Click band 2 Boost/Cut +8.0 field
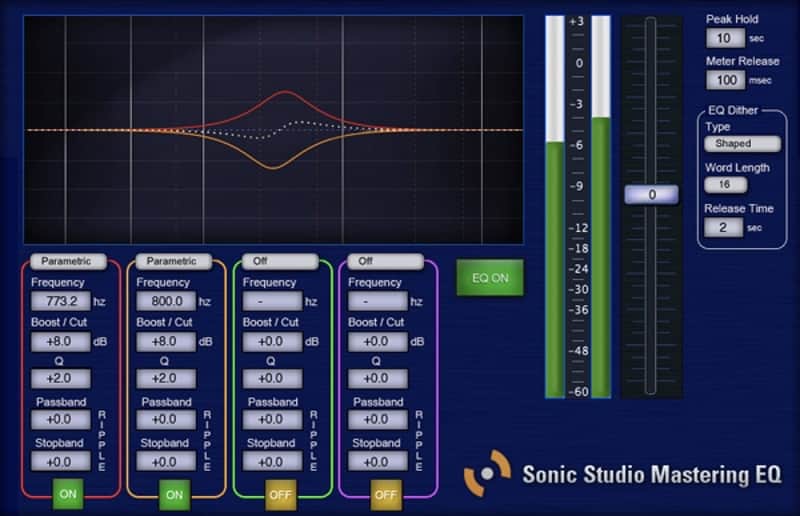The width and height of the screenshot is (800, 516). pyautogui.click(x=166, y=341)
